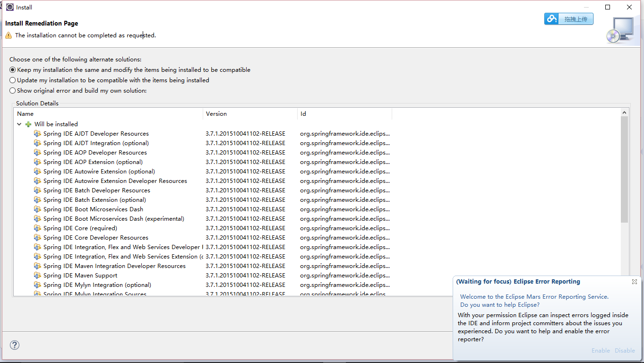Click icon of Integration, Flex and Web Services Extension row
644x363 pixels.
click(x=38, y=257)
